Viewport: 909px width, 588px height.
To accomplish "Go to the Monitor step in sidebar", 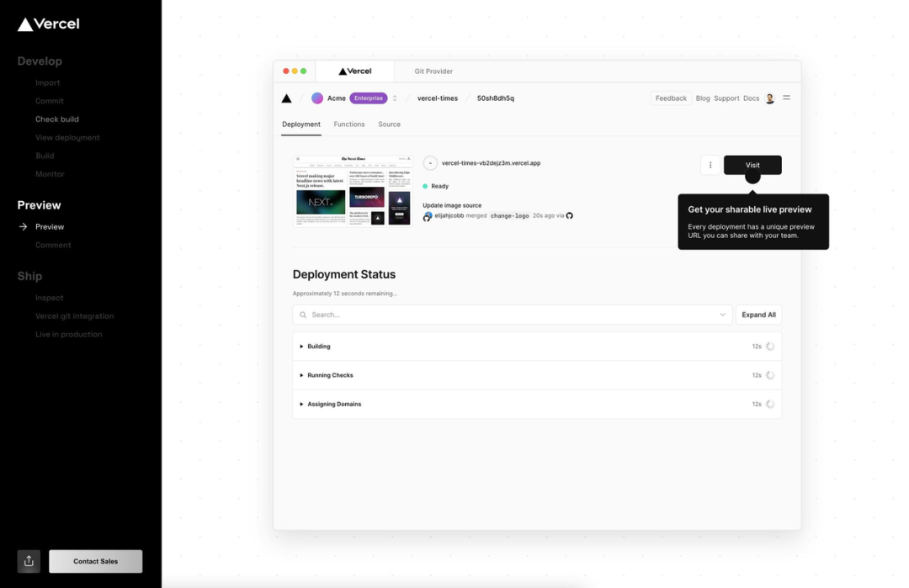I will [50, 174].
